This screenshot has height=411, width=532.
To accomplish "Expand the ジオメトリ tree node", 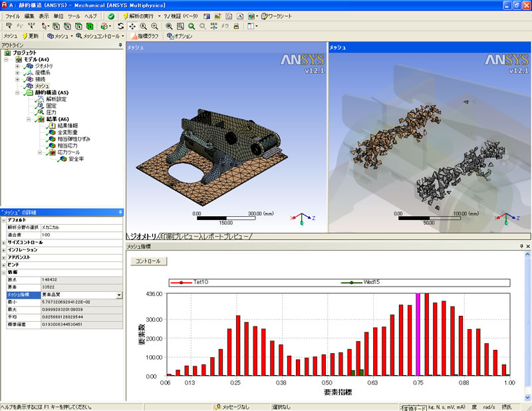I will (17, 67).
